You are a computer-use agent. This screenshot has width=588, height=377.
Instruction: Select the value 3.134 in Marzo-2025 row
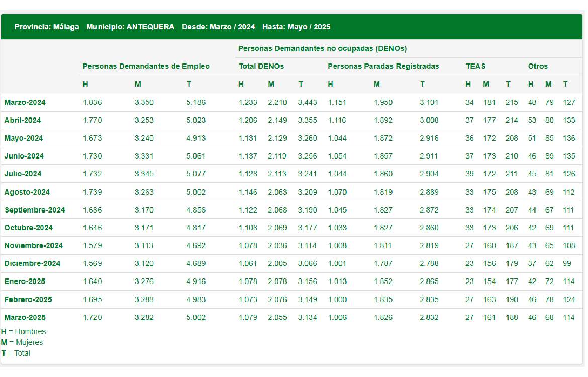pos(307,318)
